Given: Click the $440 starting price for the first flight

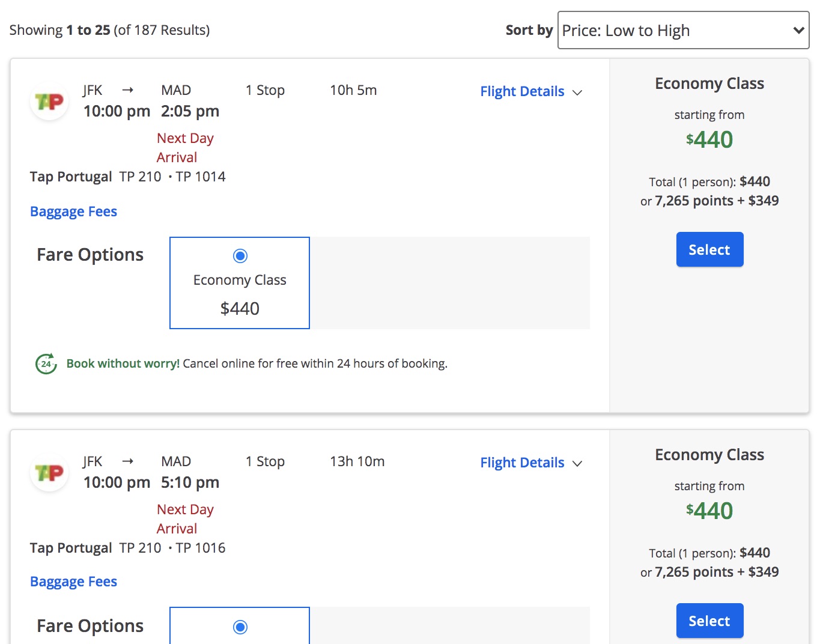Looking at the screenshot, I should [709, 139].
